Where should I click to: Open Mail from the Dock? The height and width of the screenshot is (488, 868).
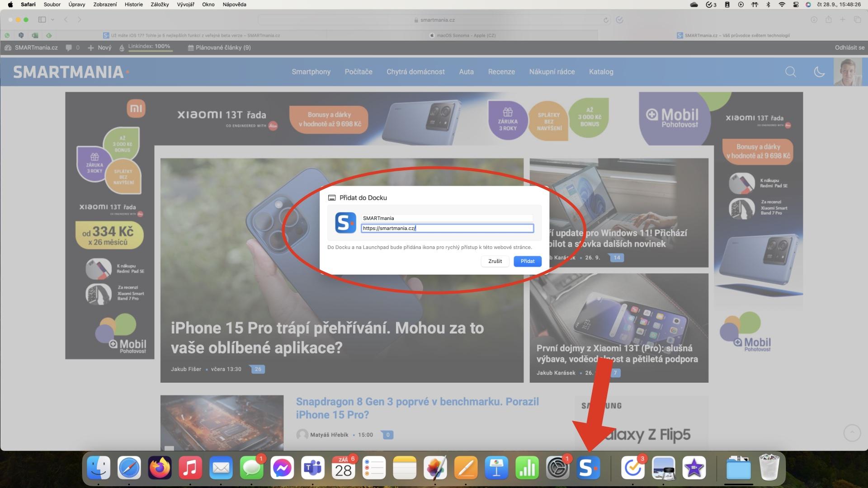(221, 468)
